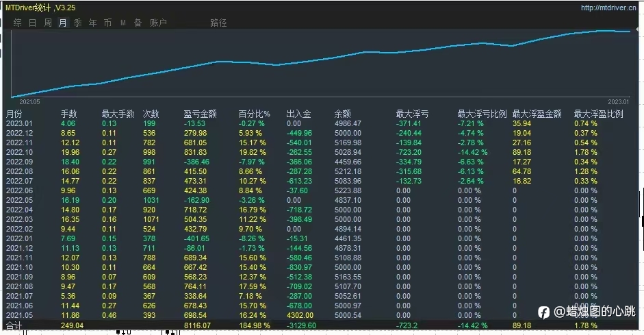Click the MTDriver统计 V3.25 title
Viewport: 644px width, 335px height.
coord(40,8)
